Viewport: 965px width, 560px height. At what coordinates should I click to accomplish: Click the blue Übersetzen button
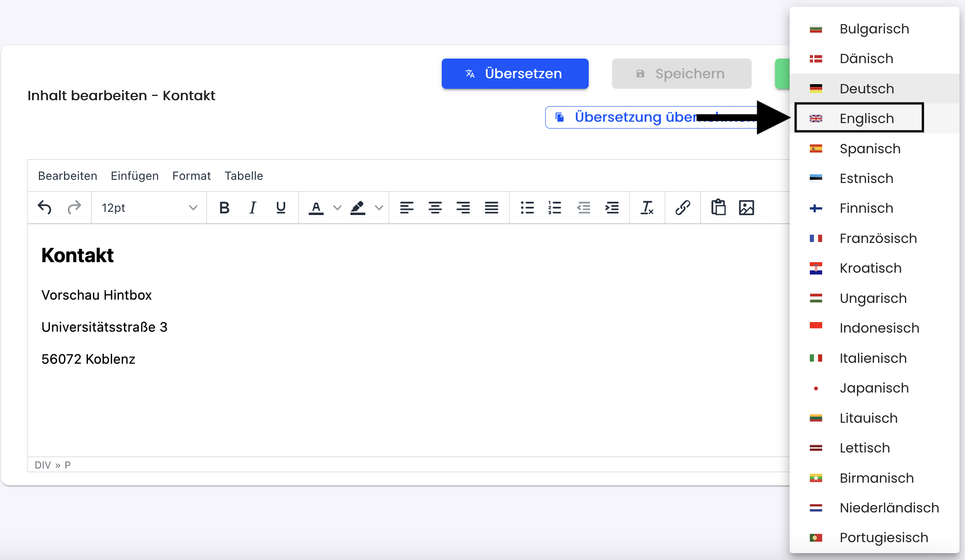click(515, 74)
